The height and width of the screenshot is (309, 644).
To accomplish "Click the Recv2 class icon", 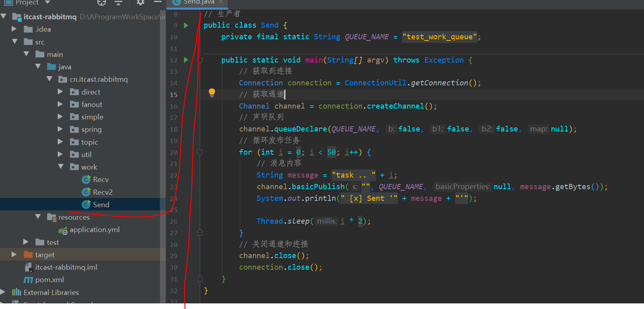I will point(86,192).
